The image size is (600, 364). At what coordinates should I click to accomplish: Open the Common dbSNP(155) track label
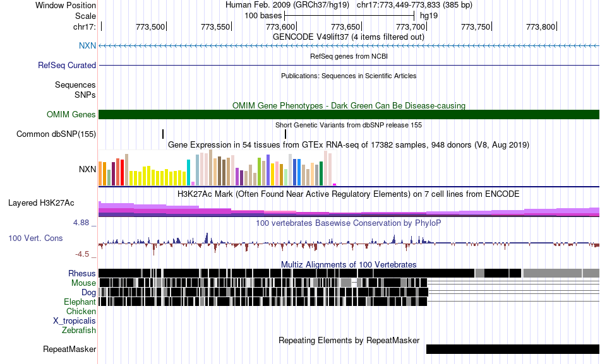56,134
